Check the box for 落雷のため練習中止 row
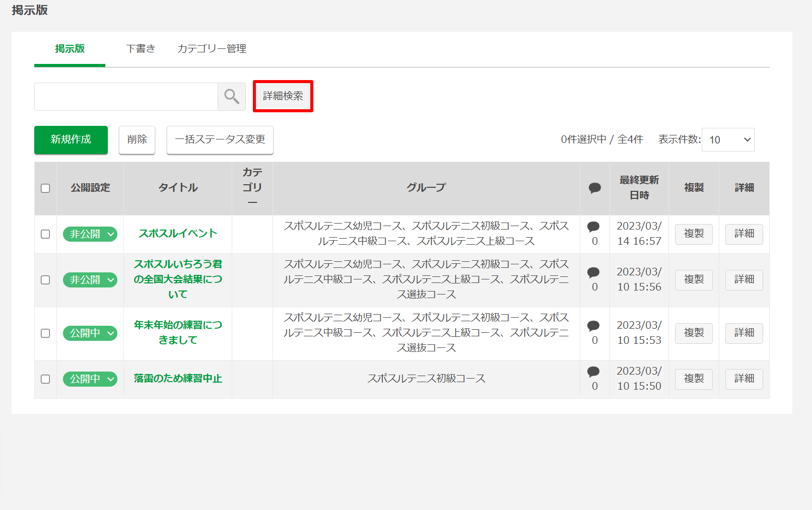Screen dimensions: 812x510 click(45, 379)
